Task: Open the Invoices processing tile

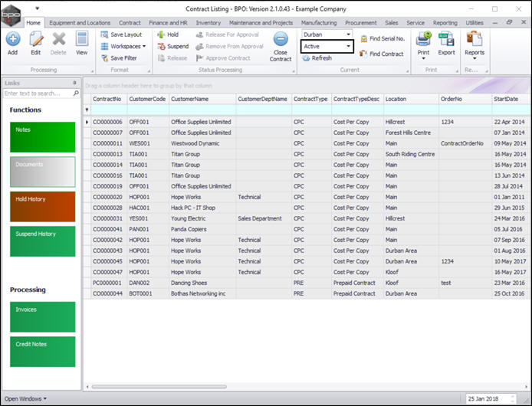Action: (43, 316)
